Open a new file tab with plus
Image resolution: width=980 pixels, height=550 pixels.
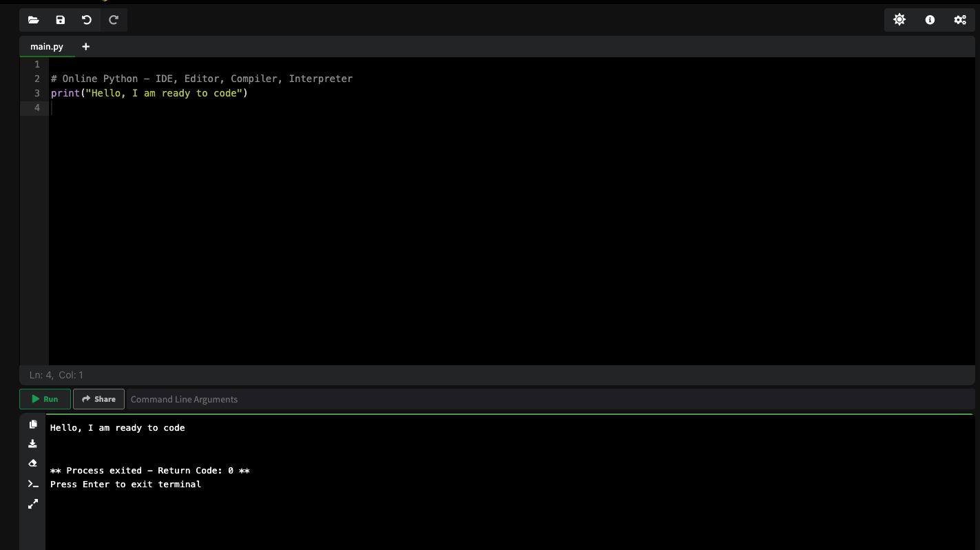85,46
